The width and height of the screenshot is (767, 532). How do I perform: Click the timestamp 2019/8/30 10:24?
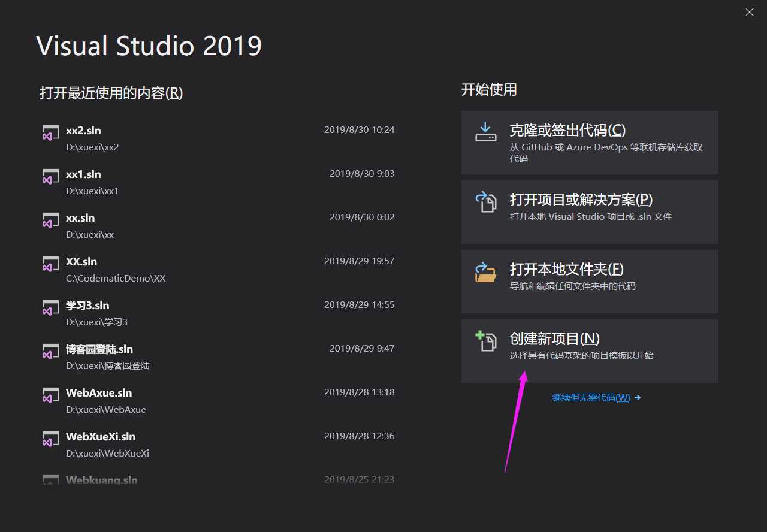point(360,129)
